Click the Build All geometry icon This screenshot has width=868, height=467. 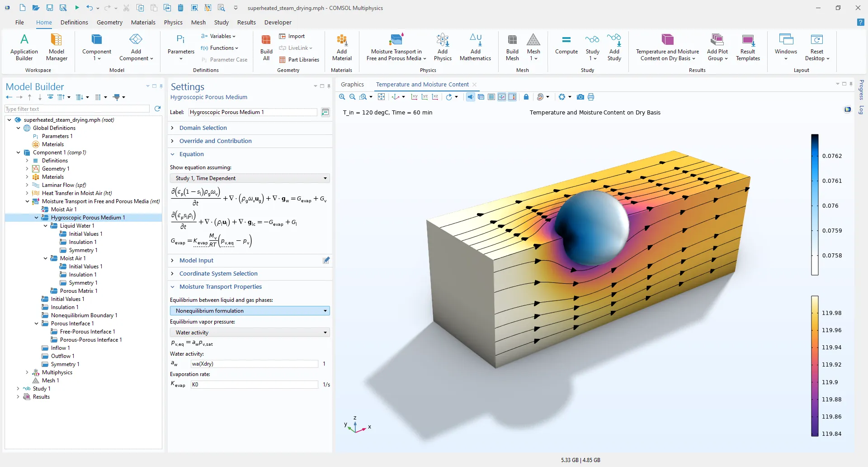(266, 48)
